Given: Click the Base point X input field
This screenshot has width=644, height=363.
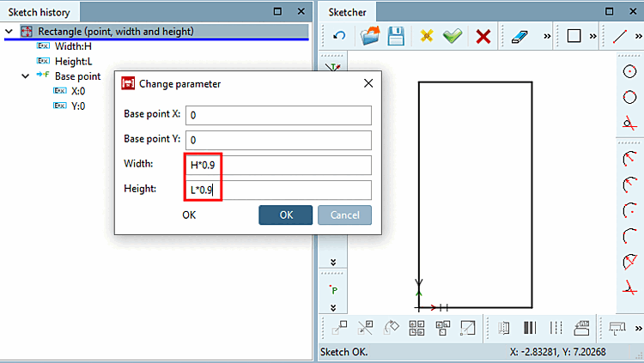Looking at the screenshot, I should [278, 115].
